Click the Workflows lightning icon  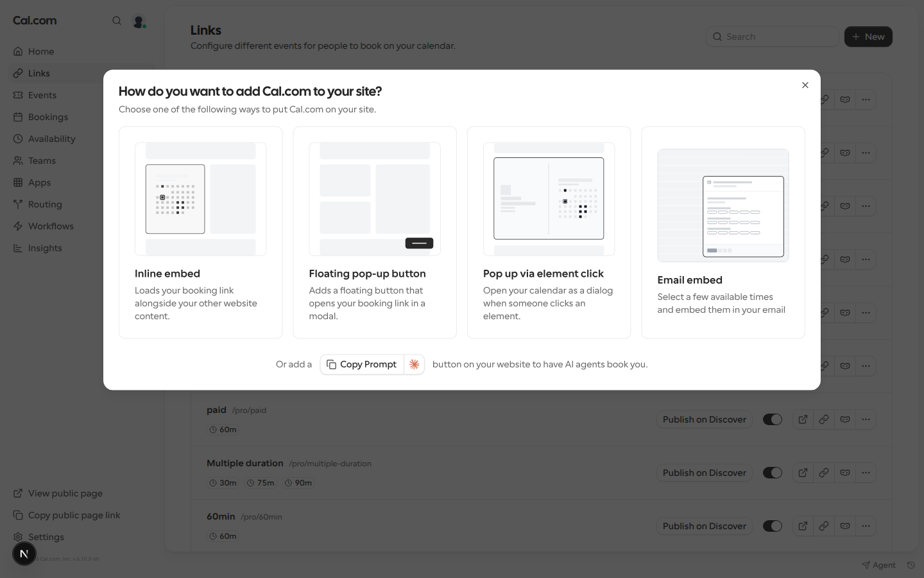tap(18, 226)
